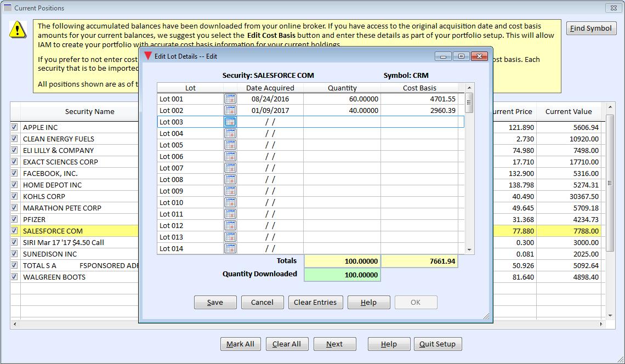This screenshot has height=364, width=625.
Task: Uncheck the KOHLS CORP checkbox
Action: click(x=14, y=196)
